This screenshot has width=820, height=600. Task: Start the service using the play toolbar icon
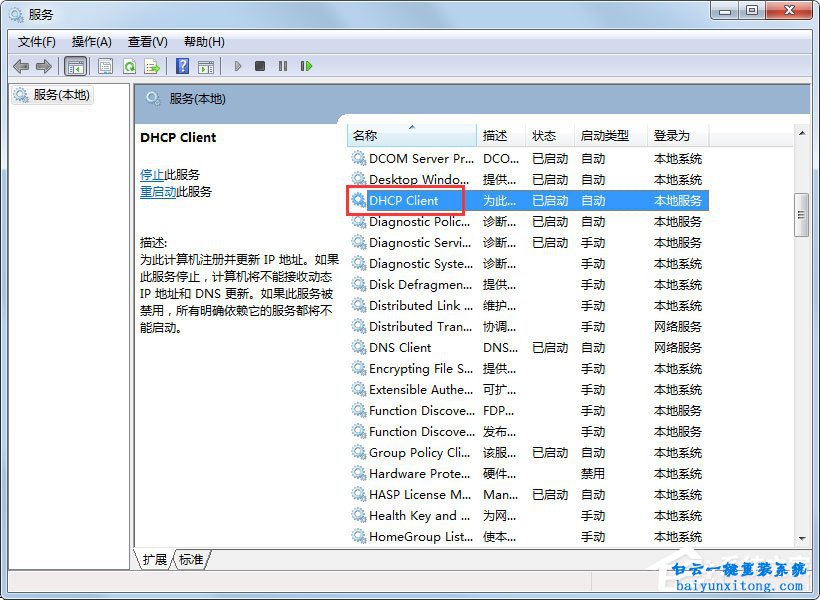pyautogui.click(x=237, y=66)
